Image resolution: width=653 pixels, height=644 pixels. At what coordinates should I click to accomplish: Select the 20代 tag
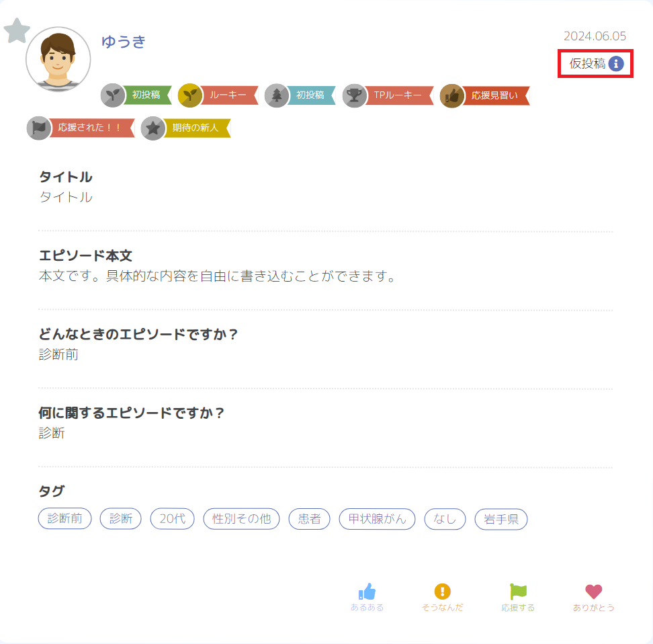pos(173,518)
